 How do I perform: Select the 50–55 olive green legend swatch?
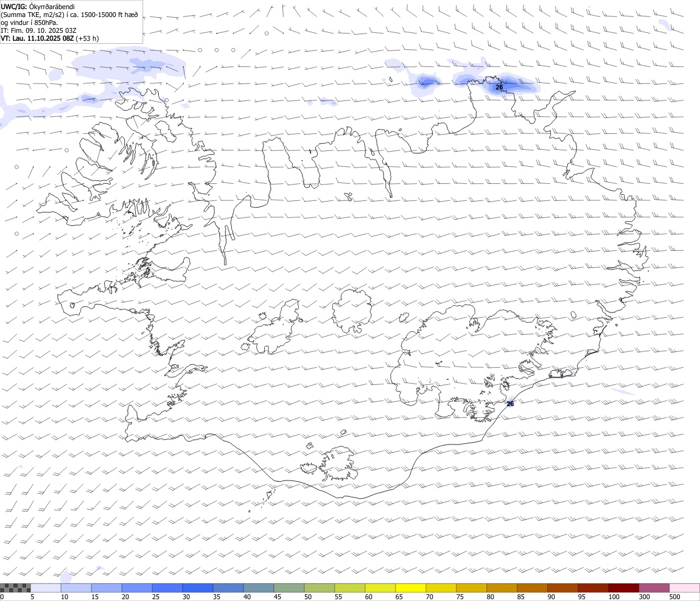(x=319, y=588)
